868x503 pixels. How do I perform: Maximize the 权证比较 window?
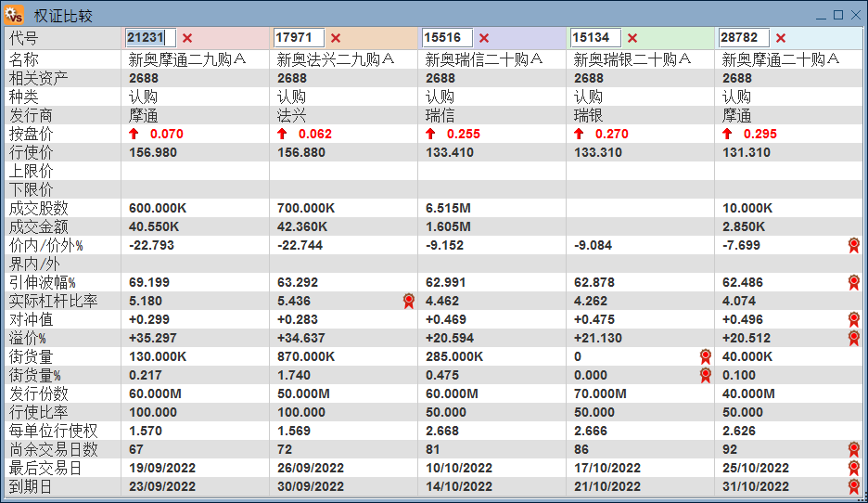[x=838, y=15]
